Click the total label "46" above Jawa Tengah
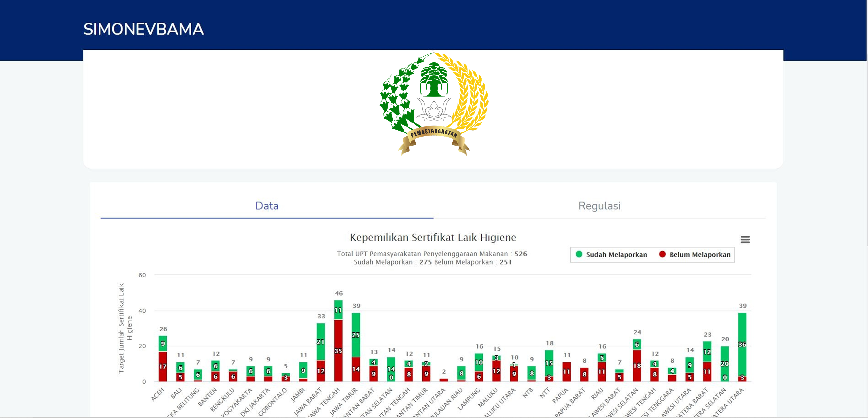868x418 pixels. point(339,294)
